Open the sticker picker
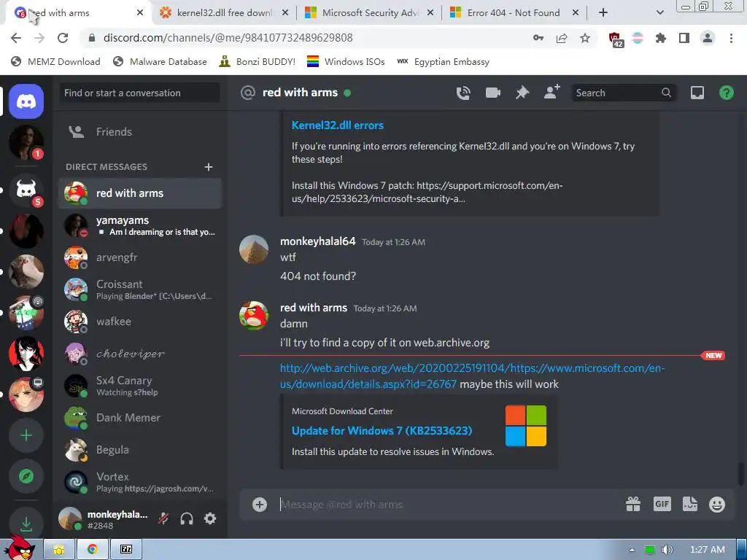This screenshot has width=747, height=560. (690, 504)
